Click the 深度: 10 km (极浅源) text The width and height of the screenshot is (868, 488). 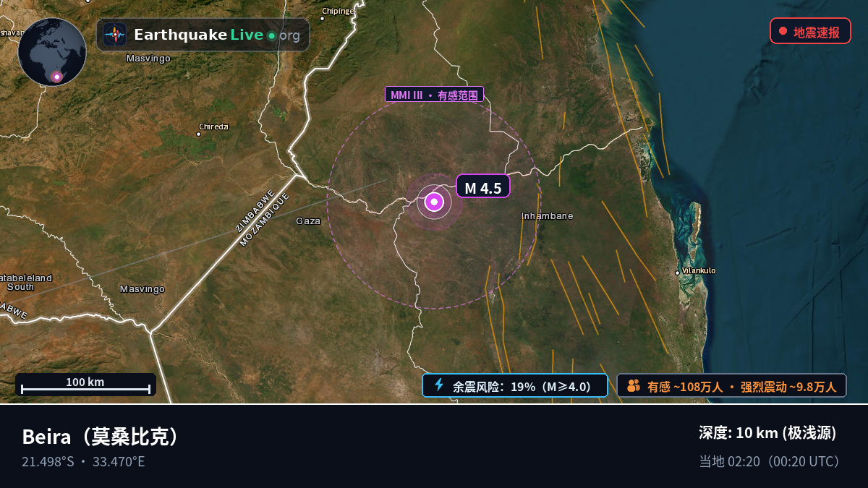(767, 432)
